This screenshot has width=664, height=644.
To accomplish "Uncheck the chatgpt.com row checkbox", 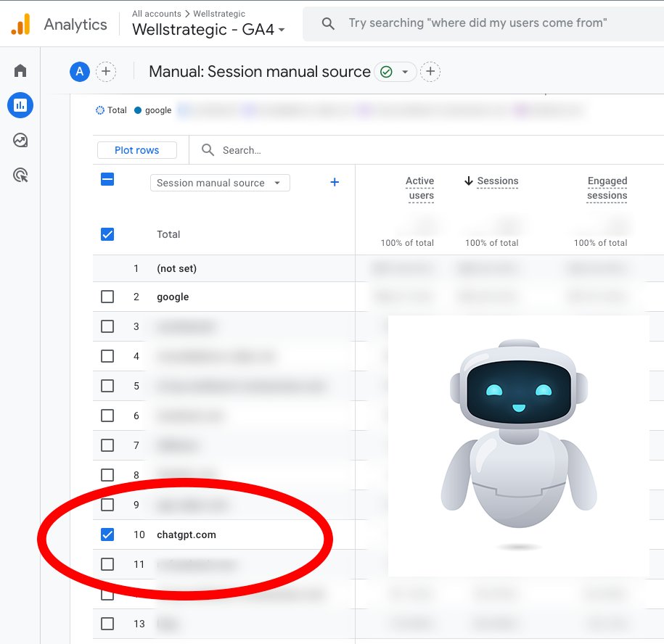I will (x=107, y=534).
